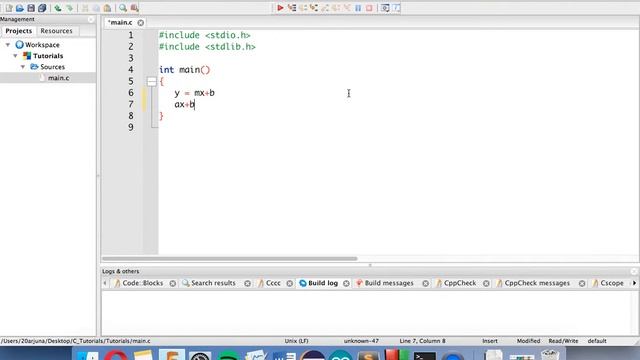Cut selection toolbar icon
The image size is (640, 360).
click(x=85, y=8)
